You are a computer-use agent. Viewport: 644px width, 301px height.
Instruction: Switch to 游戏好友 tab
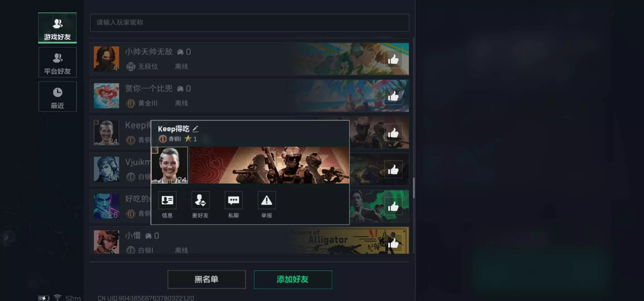57,28
